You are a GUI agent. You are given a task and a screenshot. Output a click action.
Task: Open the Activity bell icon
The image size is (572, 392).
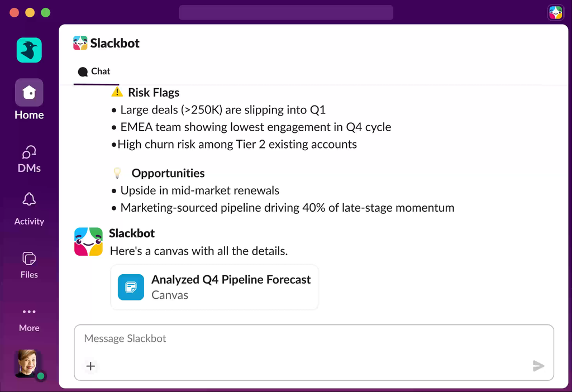(29, 200)
